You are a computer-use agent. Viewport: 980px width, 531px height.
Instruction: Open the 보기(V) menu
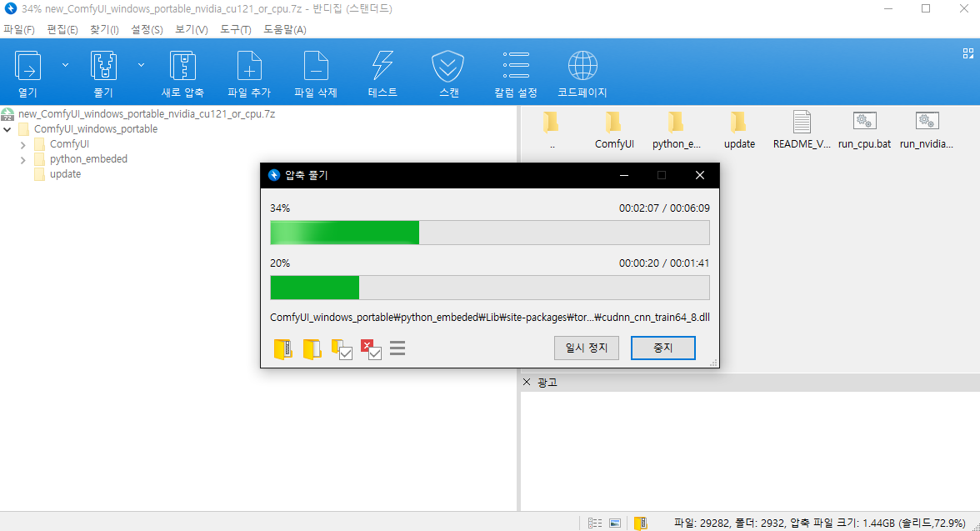coord(192,29)
